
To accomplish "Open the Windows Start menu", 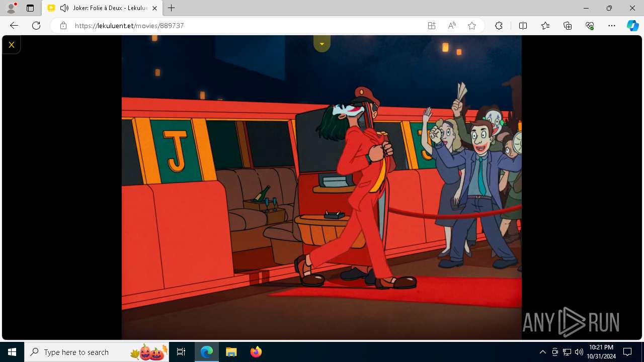I will click(x=12, y=352).
